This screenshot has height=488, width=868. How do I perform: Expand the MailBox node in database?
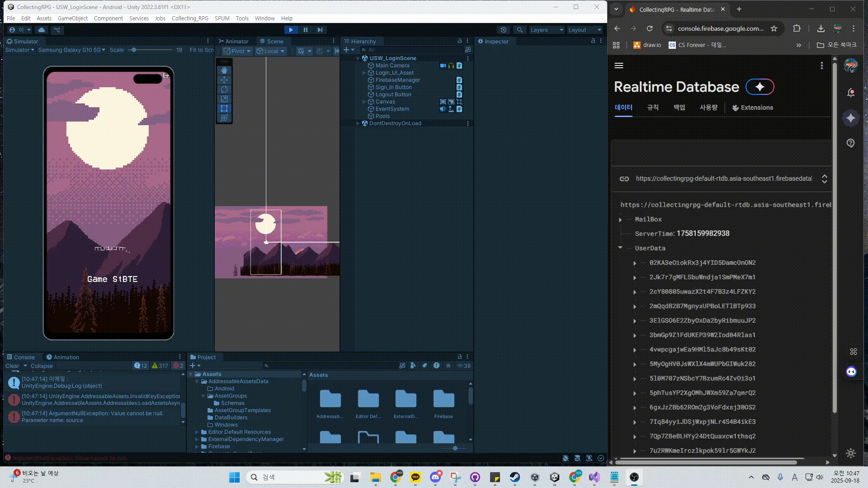pos(620,220)
